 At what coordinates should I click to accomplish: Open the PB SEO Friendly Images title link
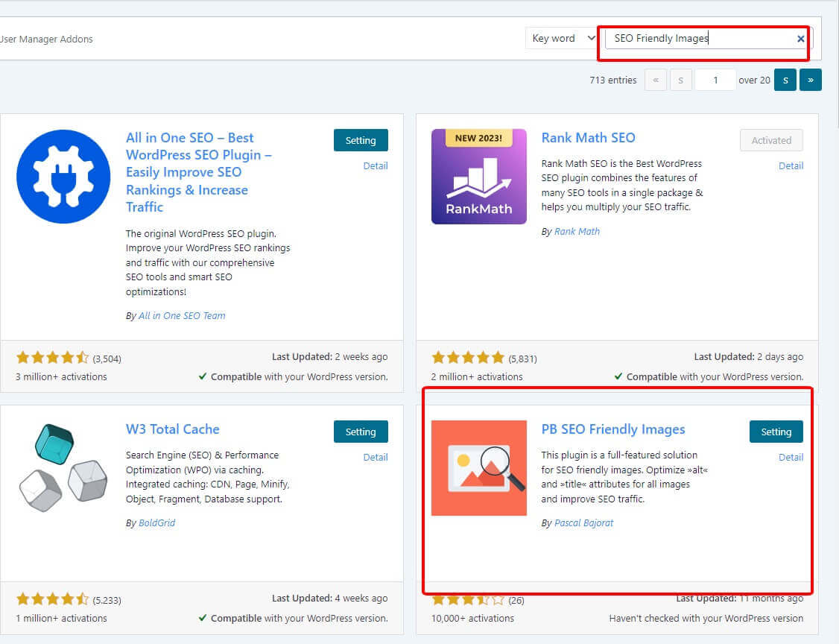[612, 429]
